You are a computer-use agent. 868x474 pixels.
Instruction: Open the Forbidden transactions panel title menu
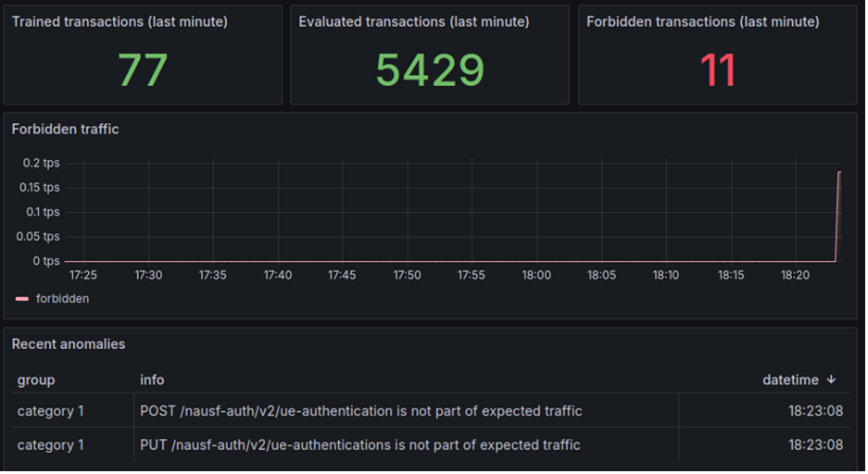pos(702,21)
